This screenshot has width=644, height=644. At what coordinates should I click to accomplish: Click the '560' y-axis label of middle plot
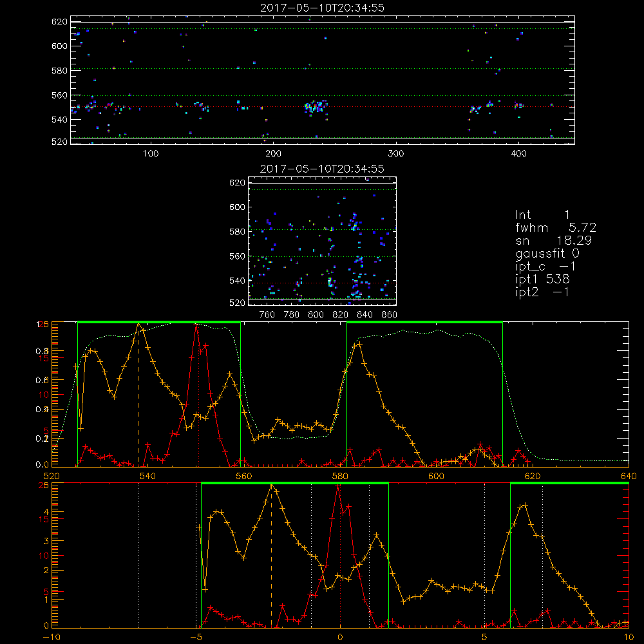(x=237, y=256)
